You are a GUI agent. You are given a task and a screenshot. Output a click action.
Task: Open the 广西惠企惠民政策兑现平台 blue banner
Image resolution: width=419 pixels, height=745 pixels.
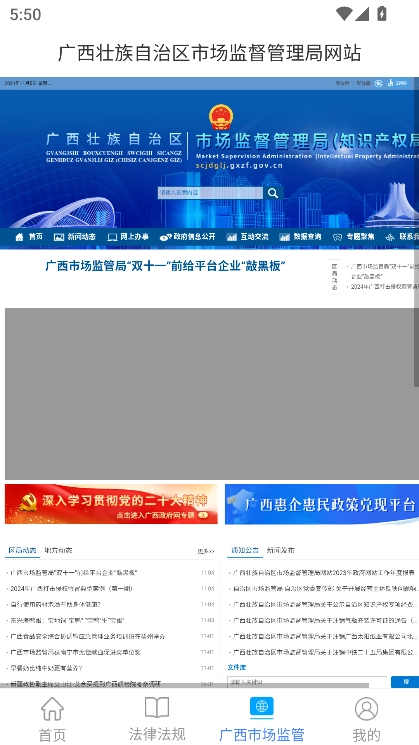pos(322,504)
